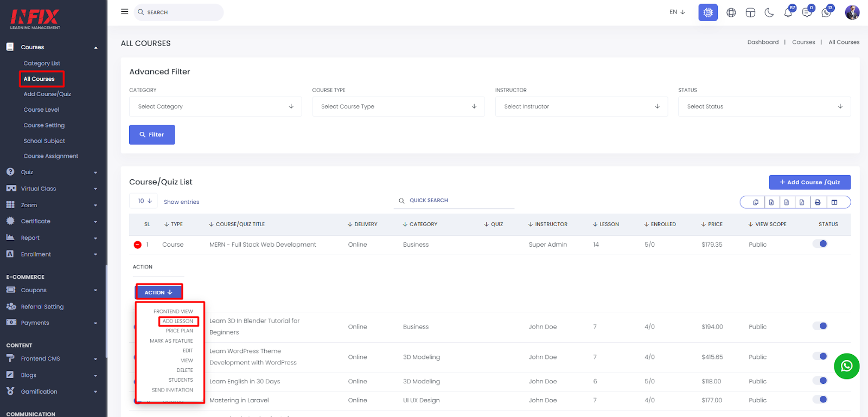Export table to PDF icon
The width and height of the screenshot is (868, 417).
coord(802,202)
